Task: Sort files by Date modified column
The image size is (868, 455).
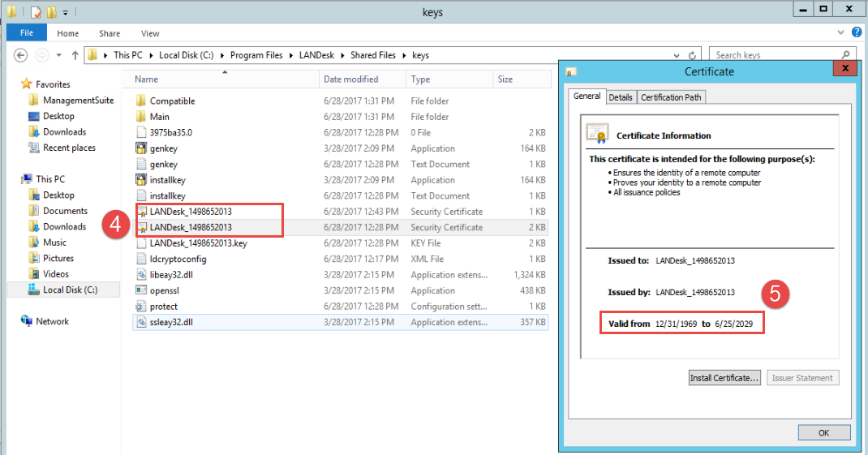Action: click(351, 79)
